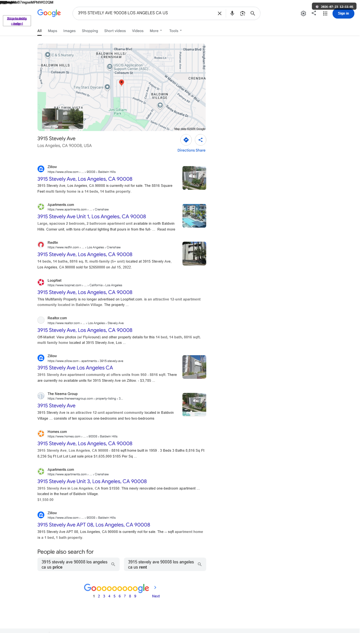
Task: Open '3915 Stevely Ave Unit 3' link
Action: click(x=92, y=481)
